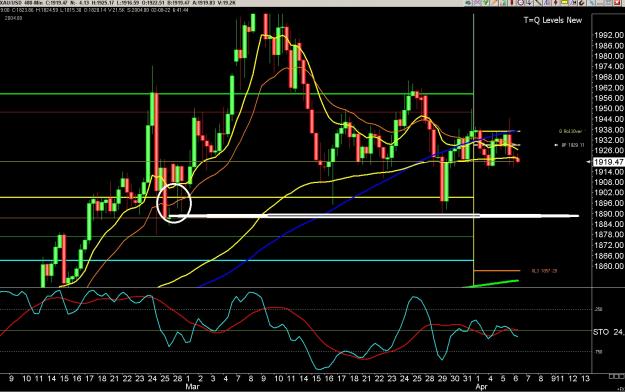The height and width of the screenshot is (392, 625).
Task: Click the 1962.00 price axis label
Action: [x=609, y=88]
